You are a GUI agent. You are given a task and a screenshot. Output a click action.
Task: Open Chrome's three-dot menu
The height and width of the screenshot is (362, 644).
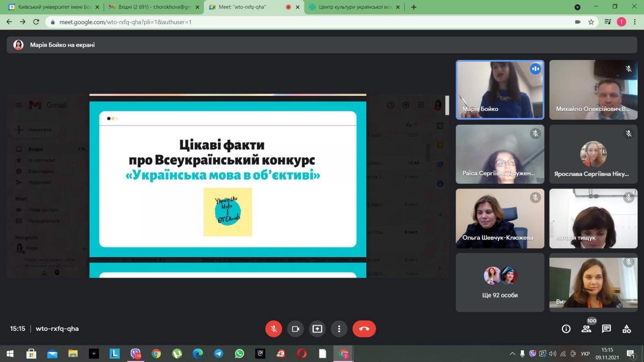(x=635, y=22)
